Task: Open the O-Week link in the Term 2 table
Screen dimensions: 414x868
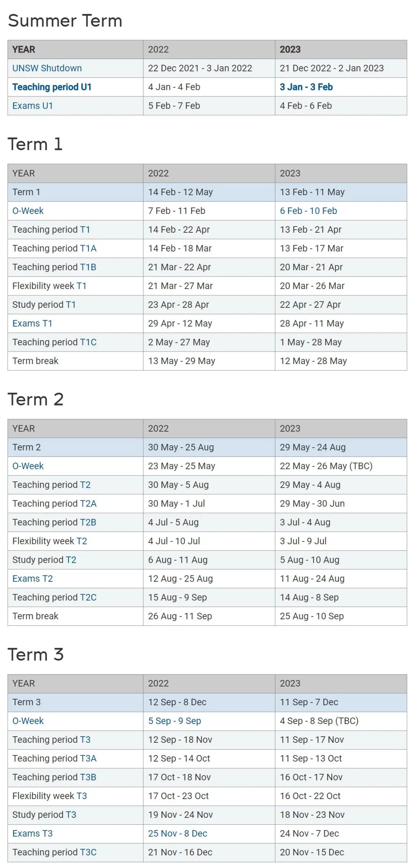Action: (28, 466)
